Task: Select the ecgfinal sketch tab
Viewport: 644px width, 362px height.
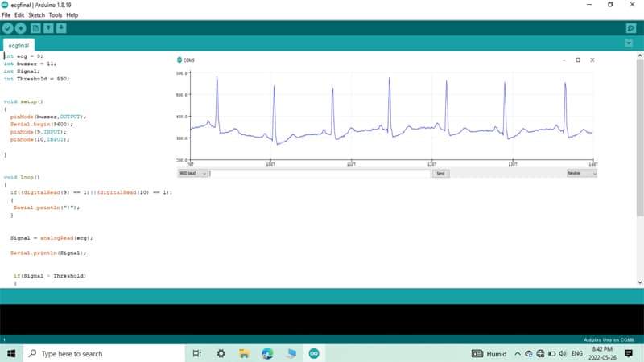Action: tap(19, 46)
